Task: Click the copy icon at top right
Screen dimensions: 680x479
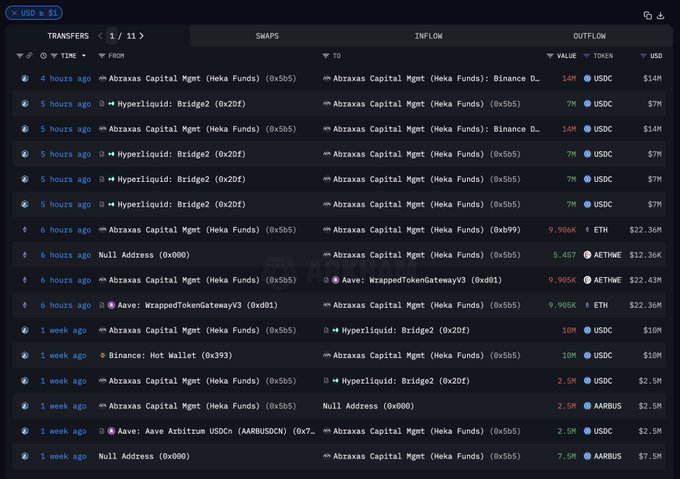Action: [647, 16]
